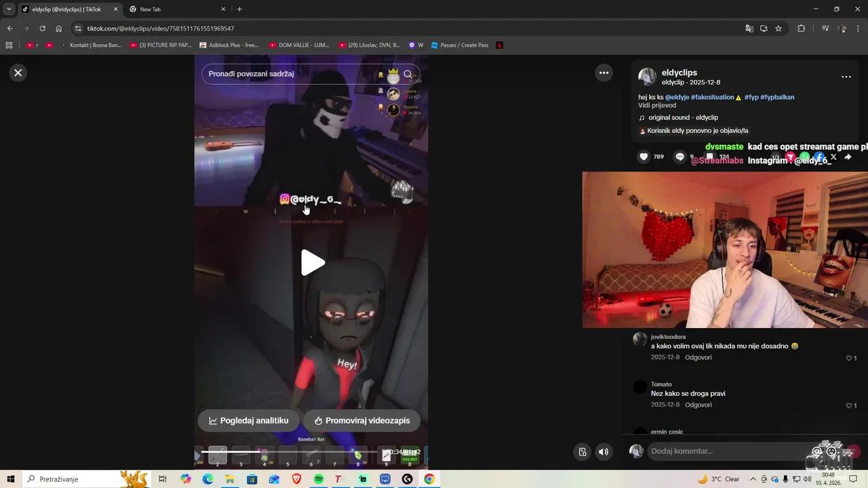Open File Explorer from the taskbar

tap(230, 479)
